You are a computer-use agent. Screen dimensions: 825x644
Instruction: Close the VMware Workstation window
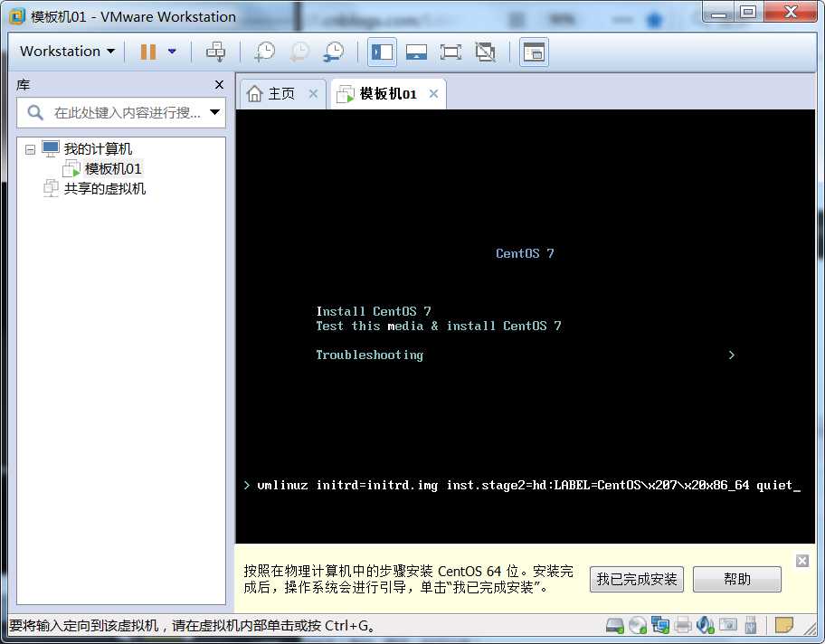(x=790, y=12)
